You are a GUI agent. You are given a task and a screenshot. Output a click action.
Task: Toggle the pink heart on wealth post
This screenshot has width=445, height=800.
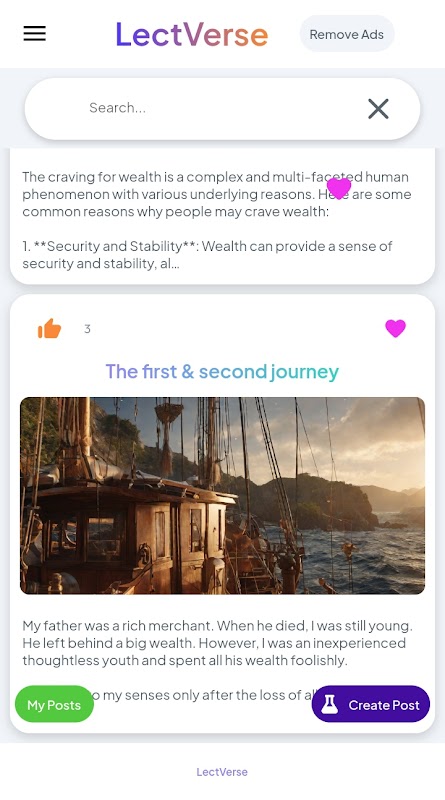pos(339,188)
